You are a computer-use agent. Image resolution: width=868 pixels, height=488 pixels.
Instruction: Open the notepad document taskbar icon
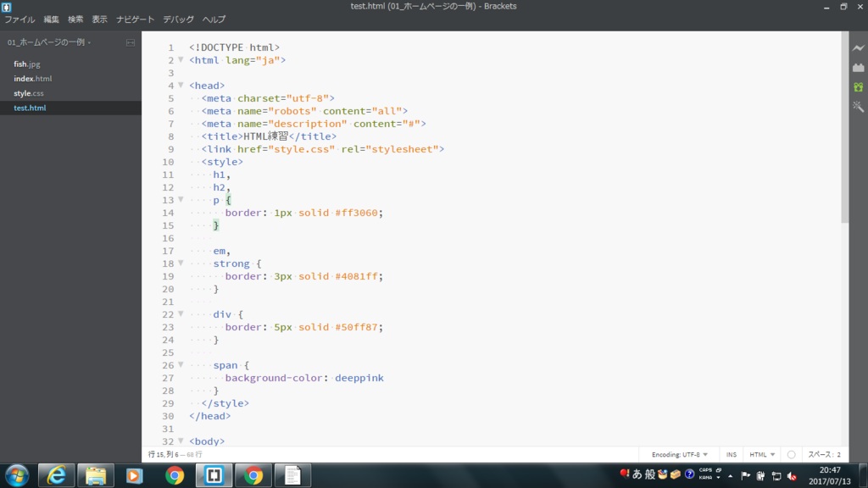[292, 475]
